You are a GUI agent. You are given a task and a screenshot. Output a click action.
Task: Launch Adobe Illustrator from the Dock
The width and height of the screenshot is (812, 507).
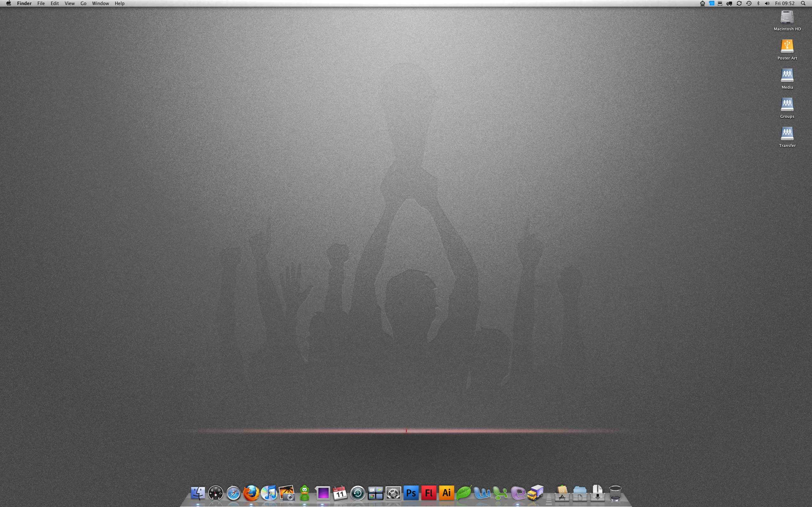pyautogui.click(x=446, y=493)
